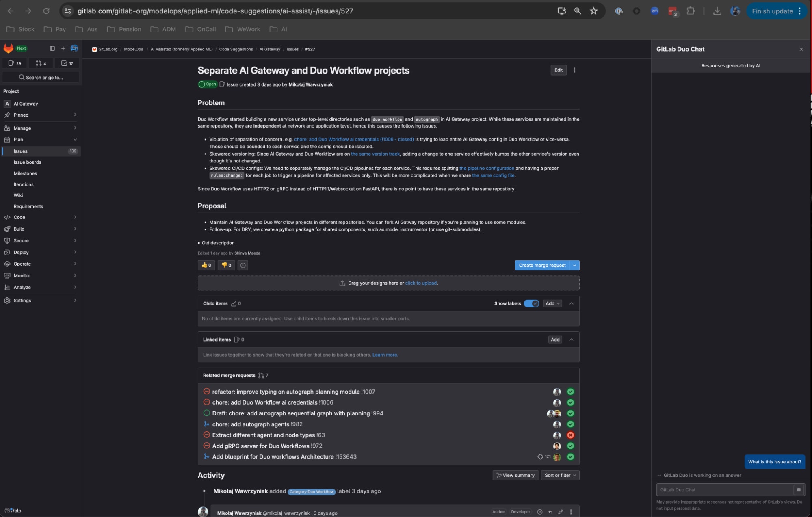Click the Edit issue button
812x517 pixels.
[559, 70]
